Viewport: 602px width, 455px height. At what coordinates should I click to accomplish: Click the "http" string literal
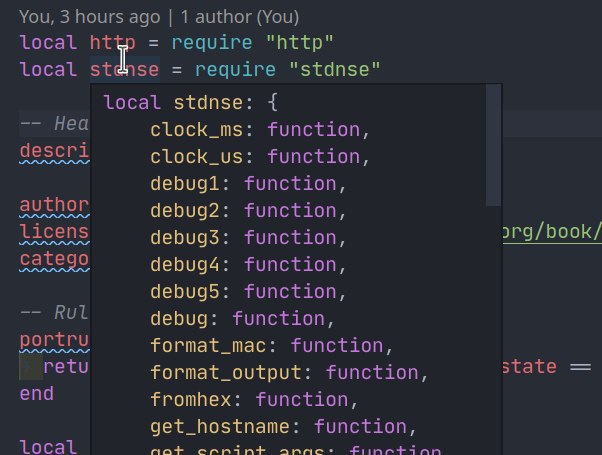click(x=300, y=42)
